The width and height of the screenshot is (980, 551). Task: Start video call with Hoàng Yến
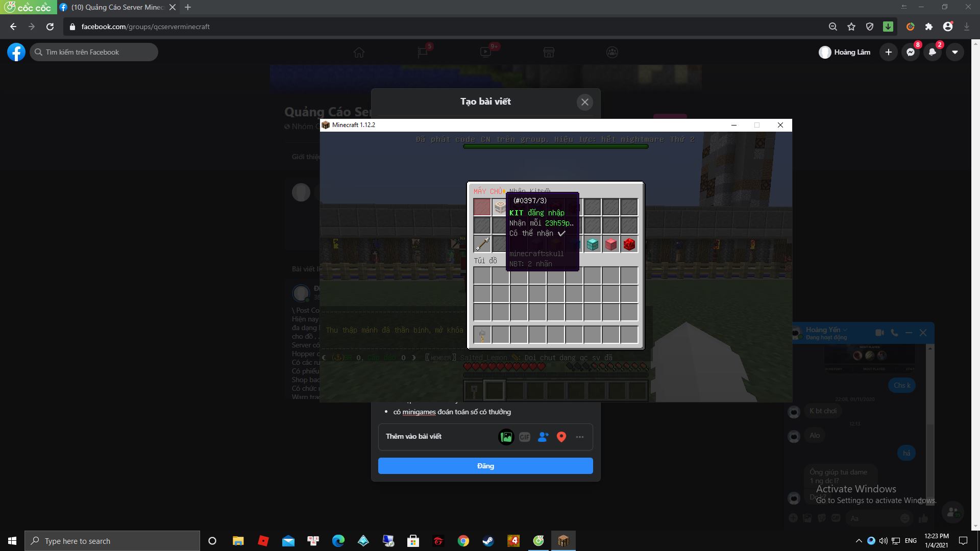click(x=879, y=333)
